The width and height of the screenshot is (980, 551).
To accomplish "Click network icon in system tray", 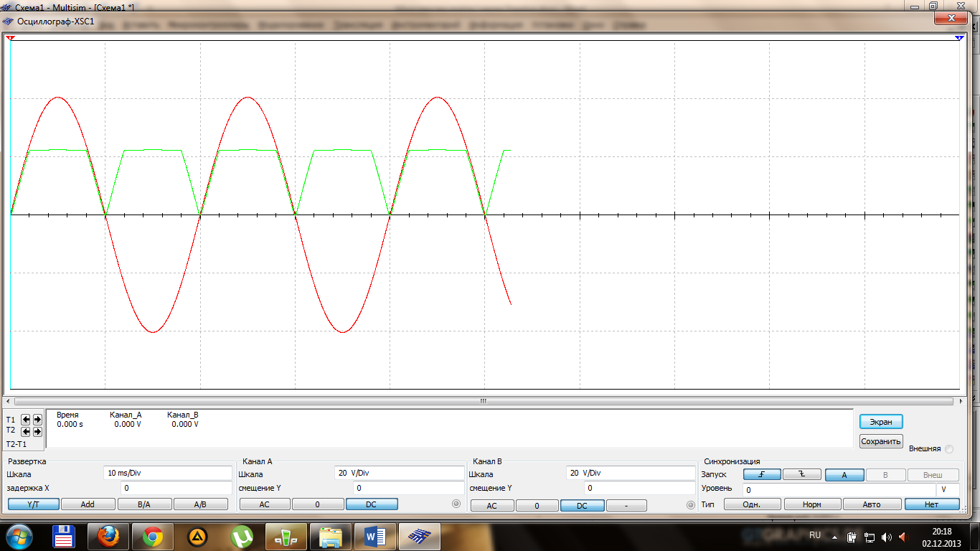I will (870, 537).
